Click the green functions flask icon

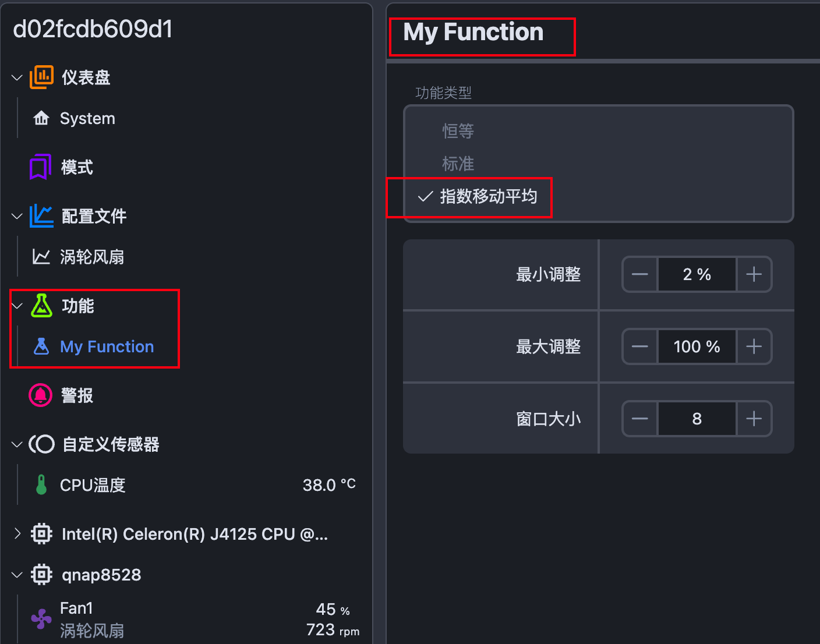(41, 306)
